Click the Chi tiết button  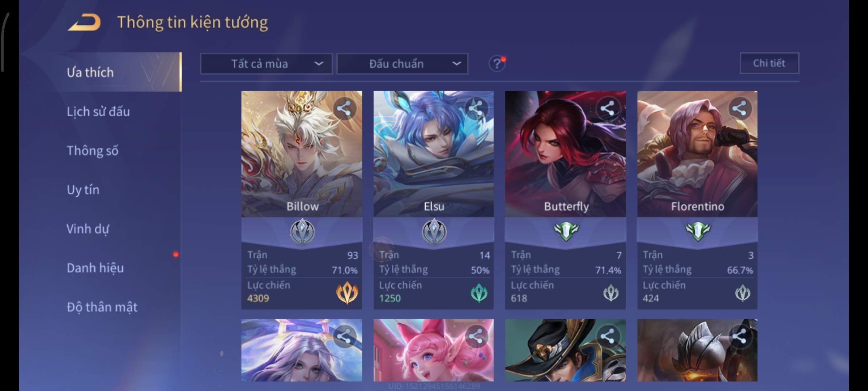click(769, 63)
